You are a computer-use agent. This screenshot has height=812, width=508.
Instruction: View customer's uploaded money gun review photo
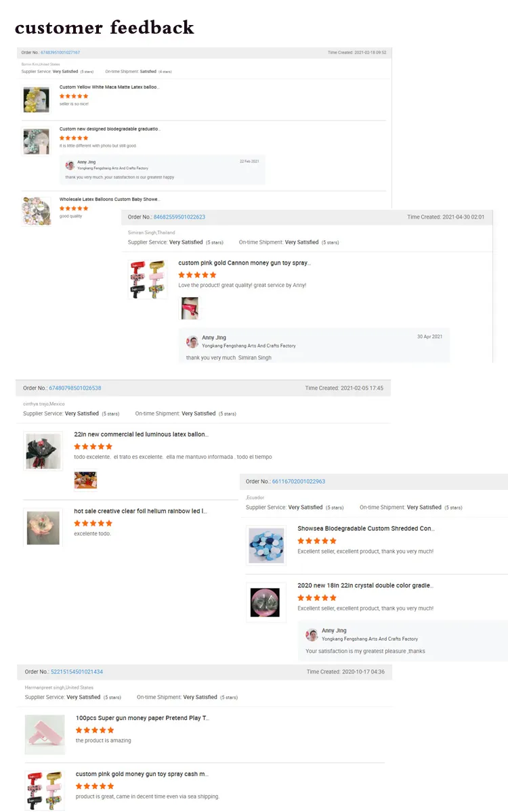(x=189, y=309)
